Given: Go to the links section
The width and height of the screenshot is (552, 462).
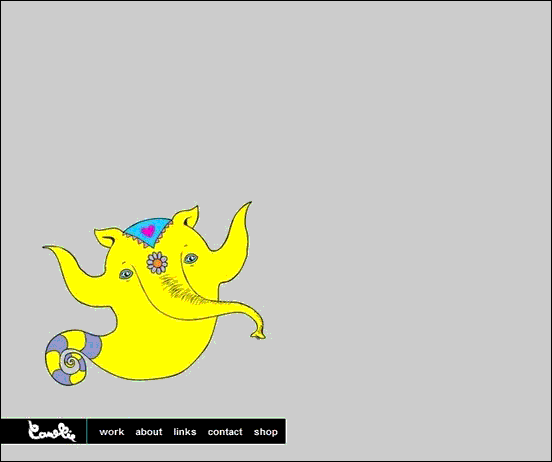Looking at the screenshot, I should pyautogui.click(x=185, y=432).
